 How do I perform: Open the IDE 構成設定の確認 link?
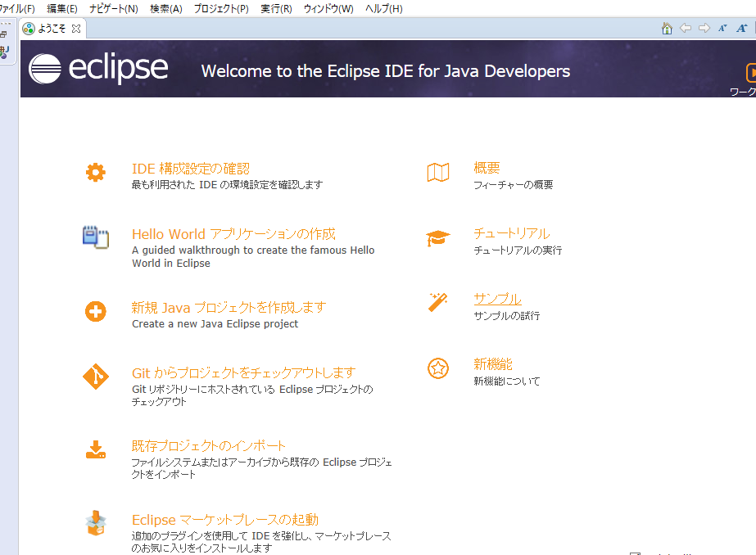coord(191,169)
